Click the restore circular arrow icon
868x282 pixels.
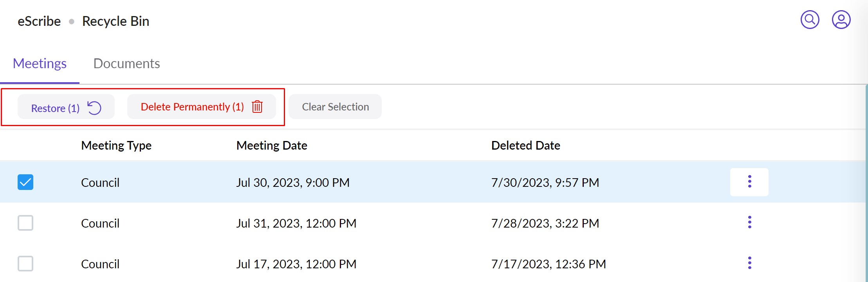(94, 108)
